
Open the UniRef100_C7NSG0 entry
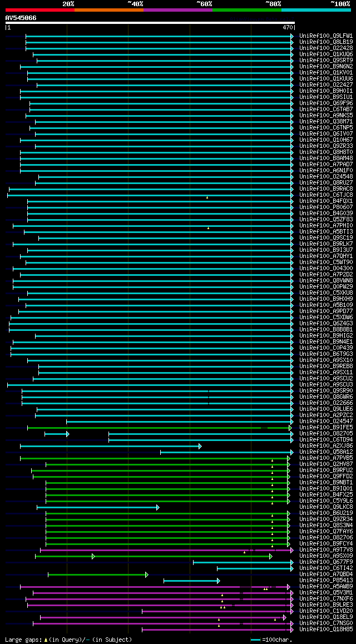pyautogui.click(x=326, y=623)
